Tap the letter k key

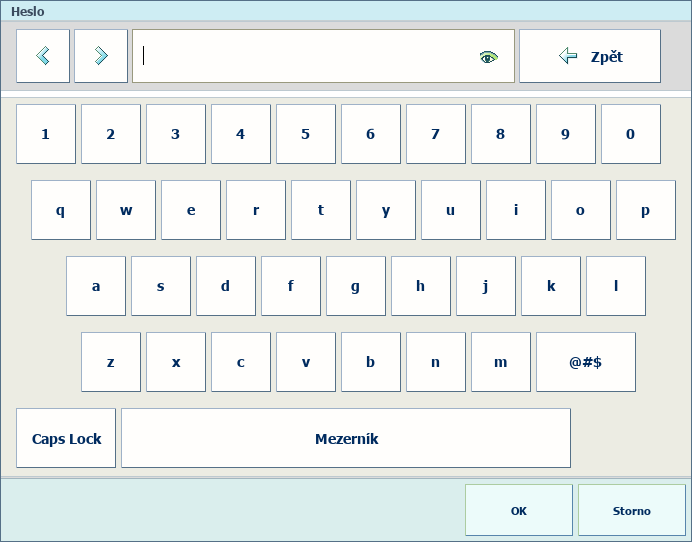tap(551, 286)
